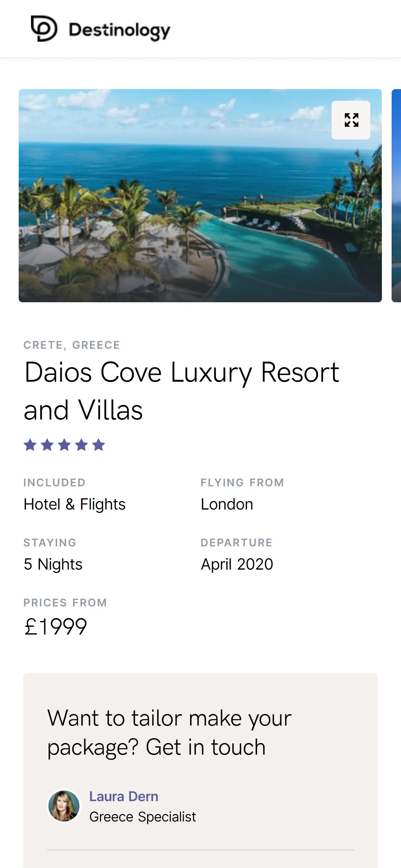Click the second rating star
Image resolution: width=401 pixels, height=868 pixels.
[47, 445]
